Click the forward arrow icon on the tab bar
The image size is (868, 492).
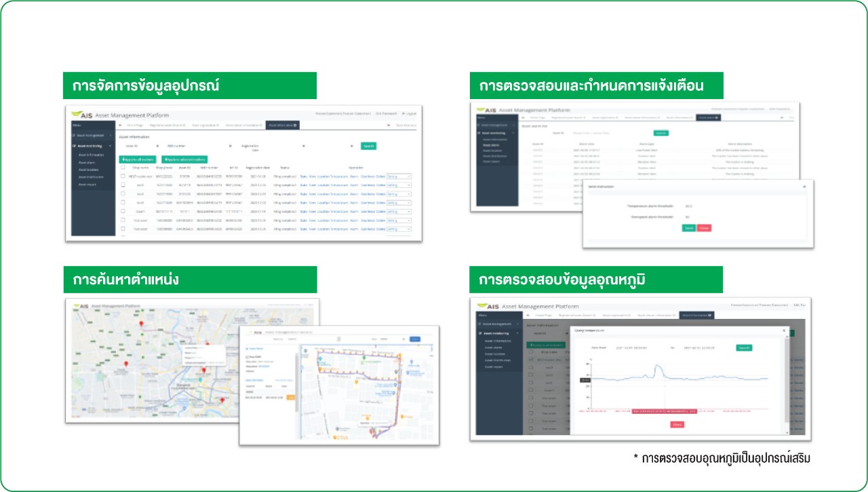pos(387,125)
